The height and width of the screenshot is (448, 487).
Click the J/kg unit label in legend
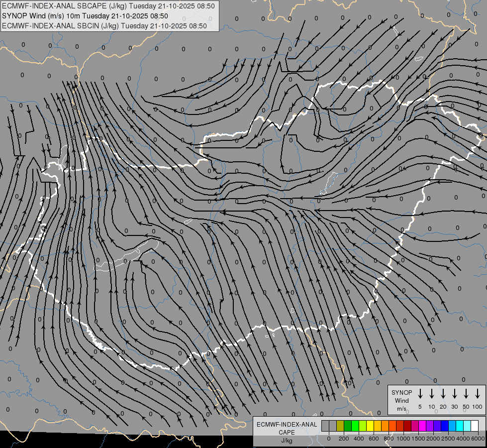point(287,441)
